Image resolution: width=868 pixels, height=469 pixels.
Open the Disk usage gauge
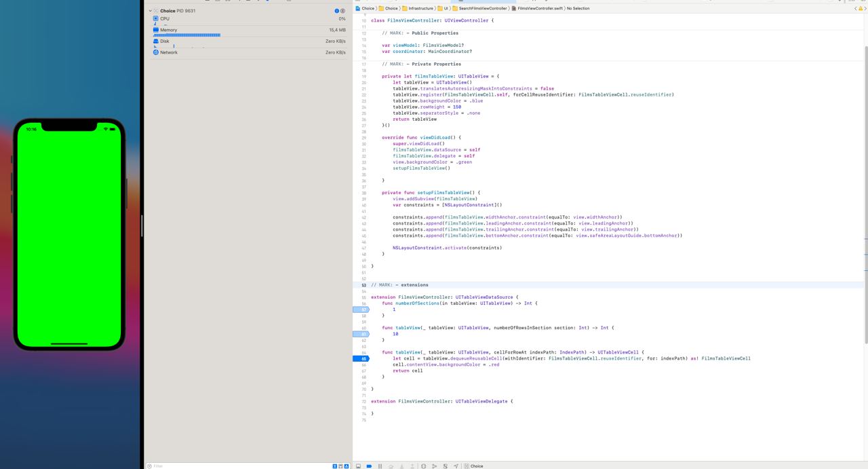(165, 41)
